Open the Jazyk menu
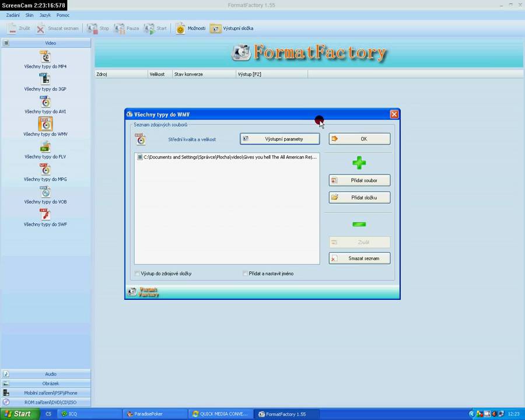525x420 pixels. [x=45, y=15]
